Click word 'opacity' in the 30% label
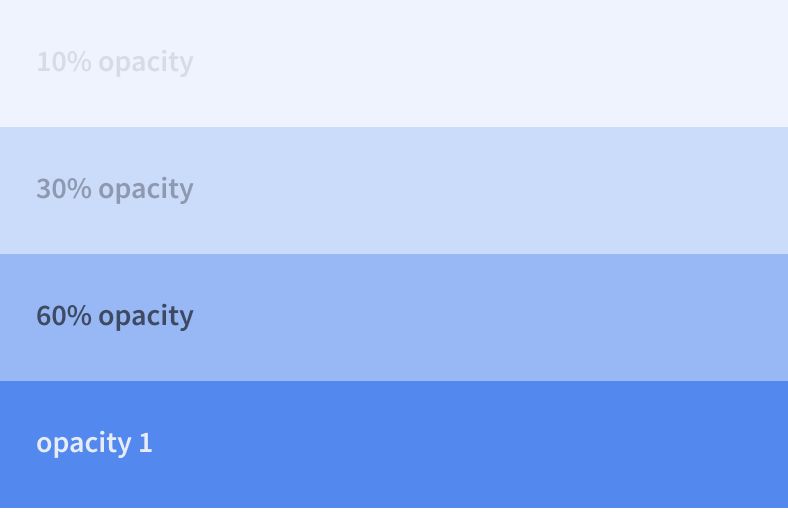 146,190
